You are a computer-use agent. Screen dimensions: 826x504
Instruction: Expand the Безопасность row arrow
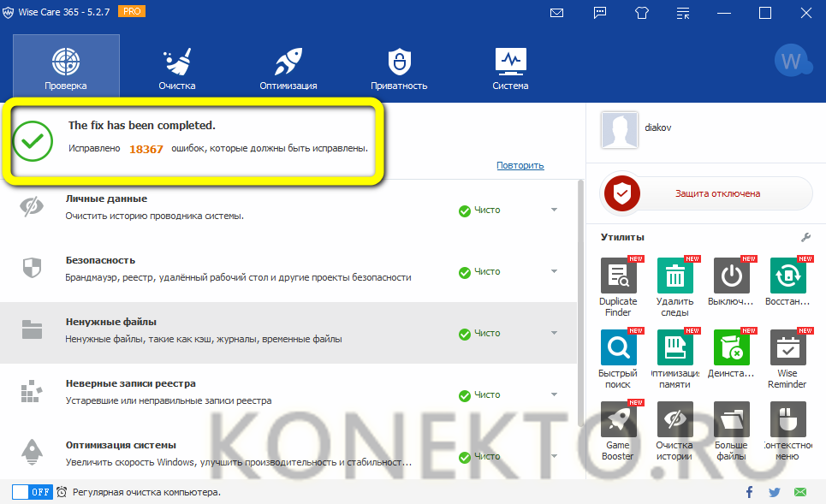554,271
